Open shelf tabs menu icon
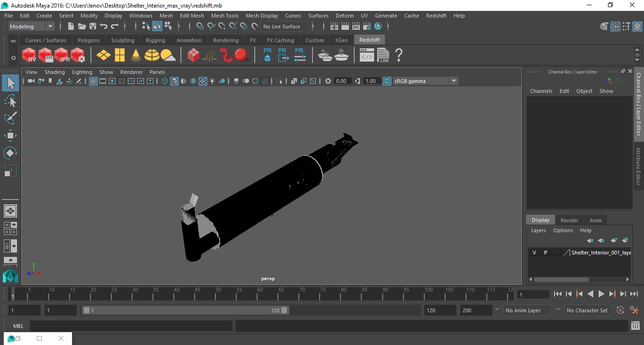Viewport: 644px width, 345px height. coord(13,41)
